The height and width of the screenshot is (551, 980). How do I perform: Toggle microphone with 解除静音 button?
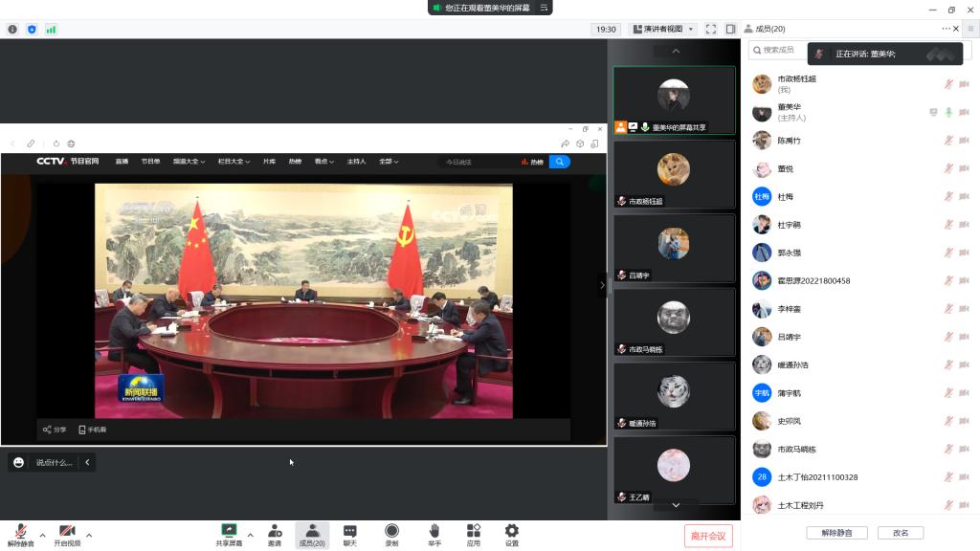pyautogui.click(x=20, y=531)
